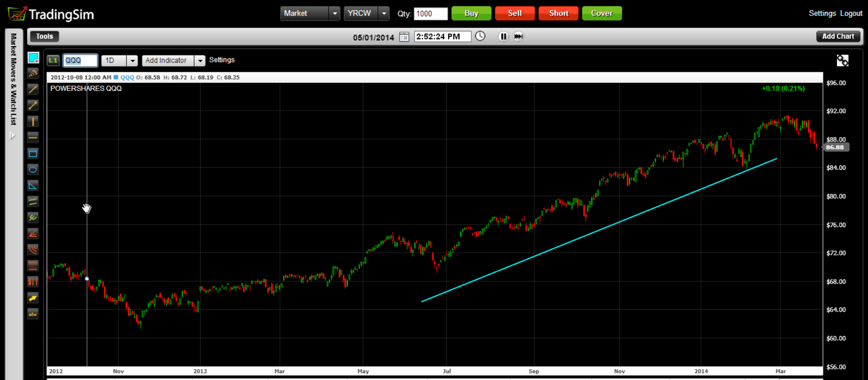
Task: Open the Tools menu
Action: 44,36
